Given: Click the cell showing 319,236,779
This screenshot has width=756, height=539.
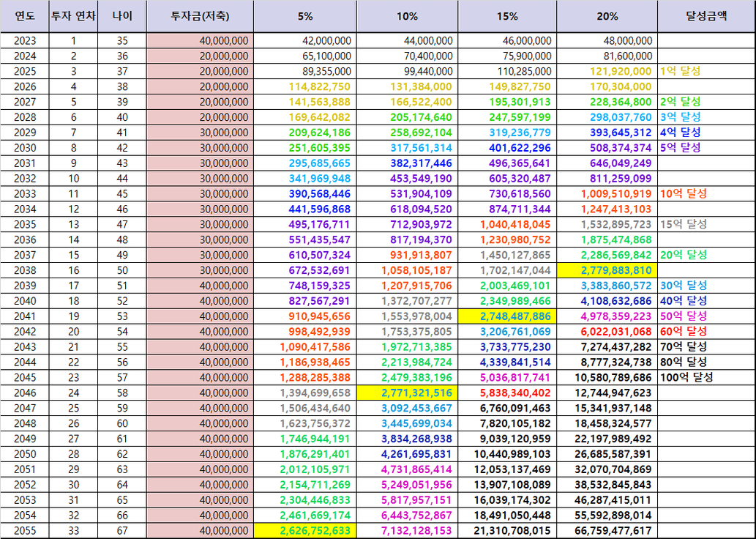Looking at the screenshot, I should (x=507, y=133).
